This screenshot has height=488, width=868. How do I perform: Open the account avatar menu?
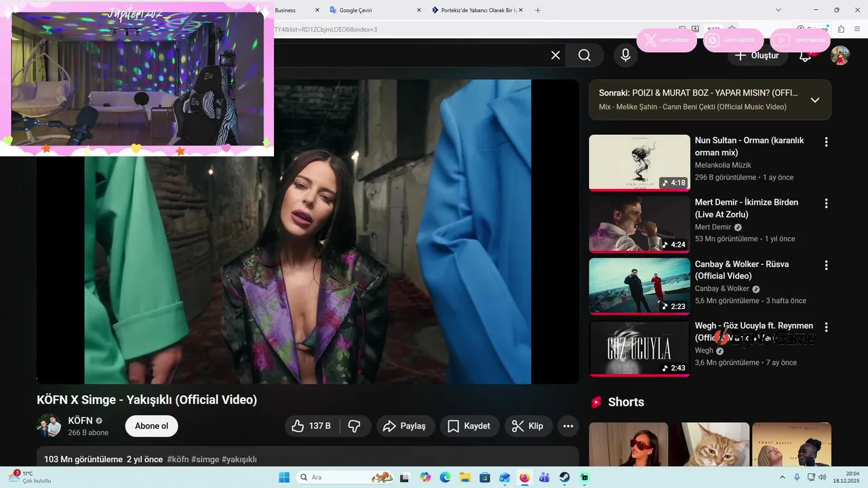(840, 56)
